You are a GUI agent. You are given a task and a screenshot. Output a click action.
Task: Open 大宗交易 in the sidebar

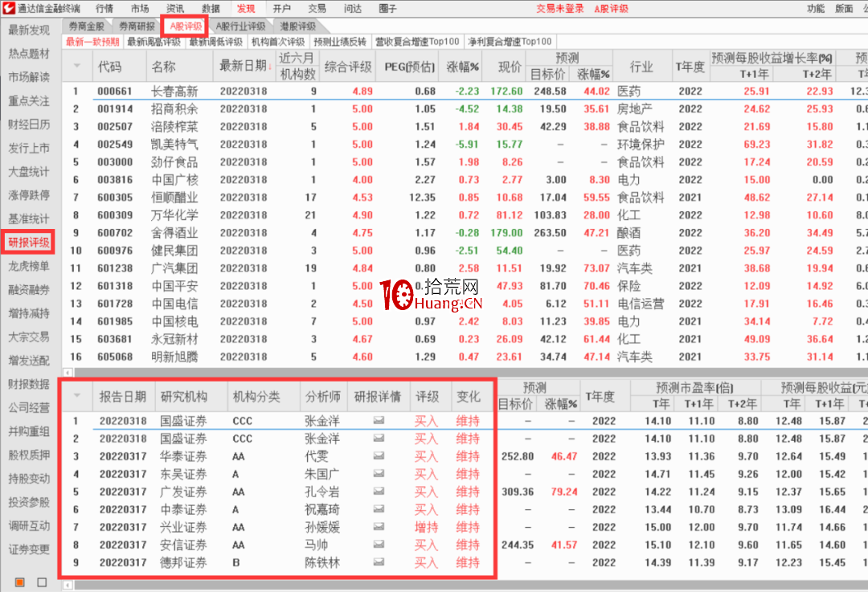click(x=29, y=337)
